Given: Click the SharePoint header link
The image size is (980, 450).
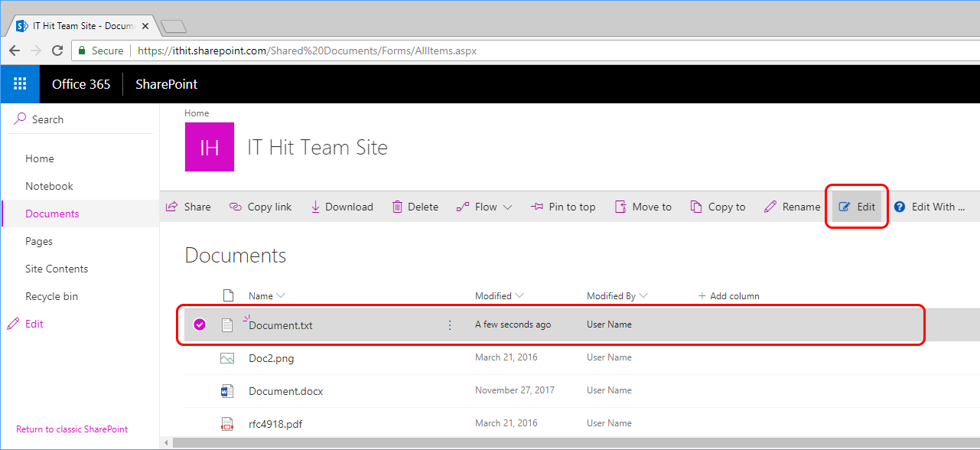Looking at the screenshot, I should point(166,84).
